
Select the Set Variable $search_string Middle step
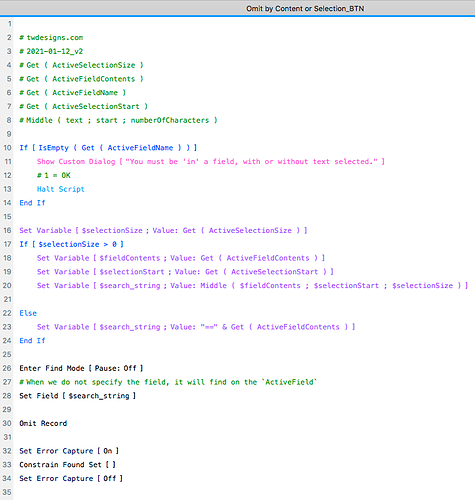pyautogui.click(x=252, y=286)
